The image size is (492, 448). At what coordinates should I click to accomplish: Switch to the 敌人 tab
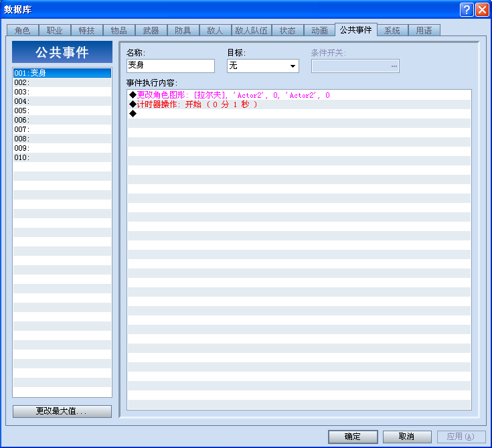[x=215, y=30]
